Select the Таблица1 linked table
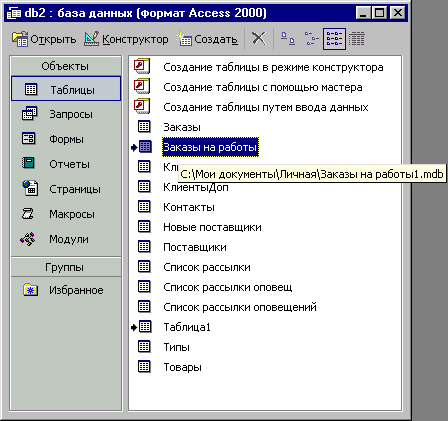The image size is (448, 421). pos(187,327)
